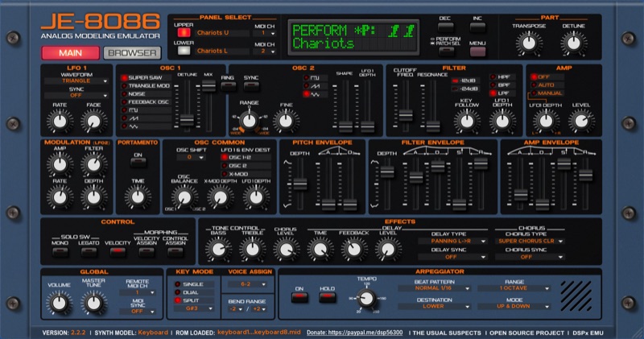Click the OSC 1 Mix slider
644x339 pixels.
(x=208, y=86)
